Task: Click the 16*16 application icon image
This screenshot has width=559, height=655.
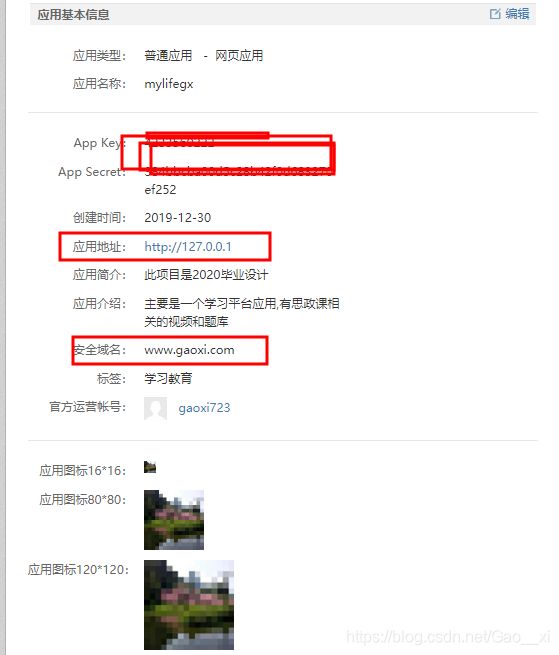Action: [x=150, y=467]
